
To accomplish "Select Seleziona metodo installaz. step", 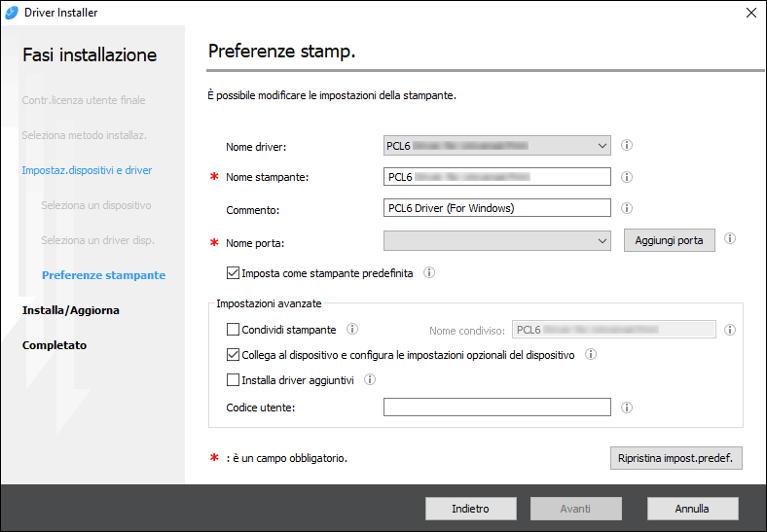I will click(84, 135).
